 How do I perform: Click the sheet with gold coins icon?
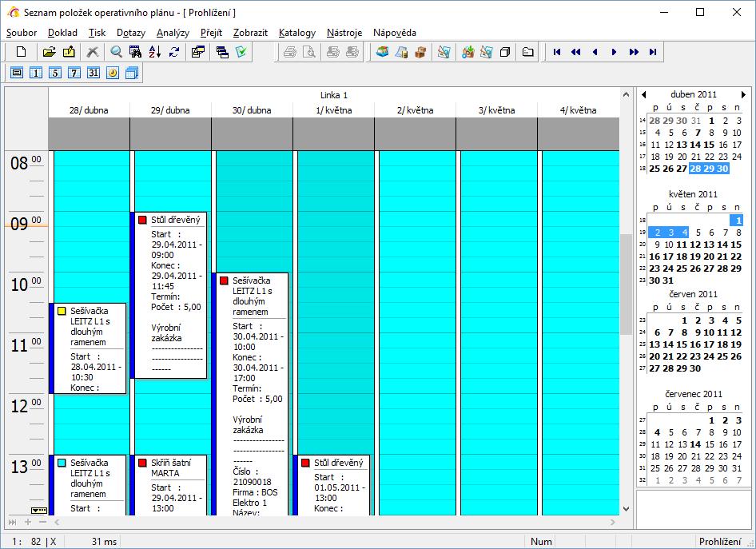402,52
